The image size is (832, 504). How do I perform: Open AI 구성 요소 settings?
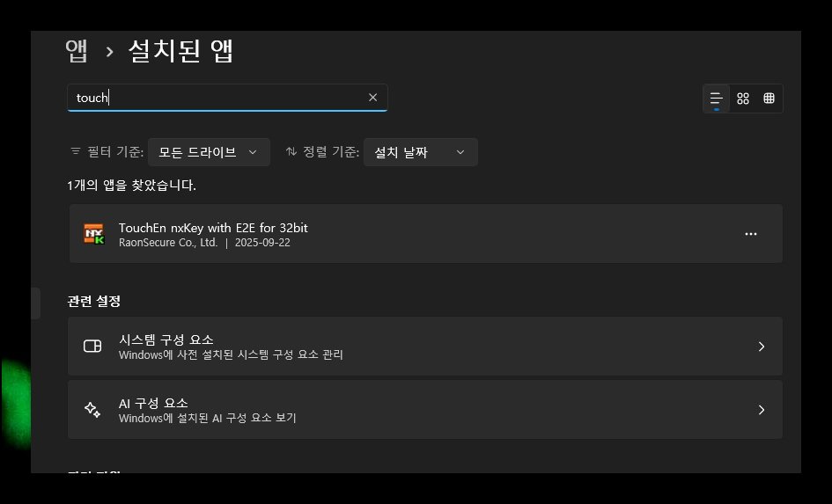[x=425, y=409]
